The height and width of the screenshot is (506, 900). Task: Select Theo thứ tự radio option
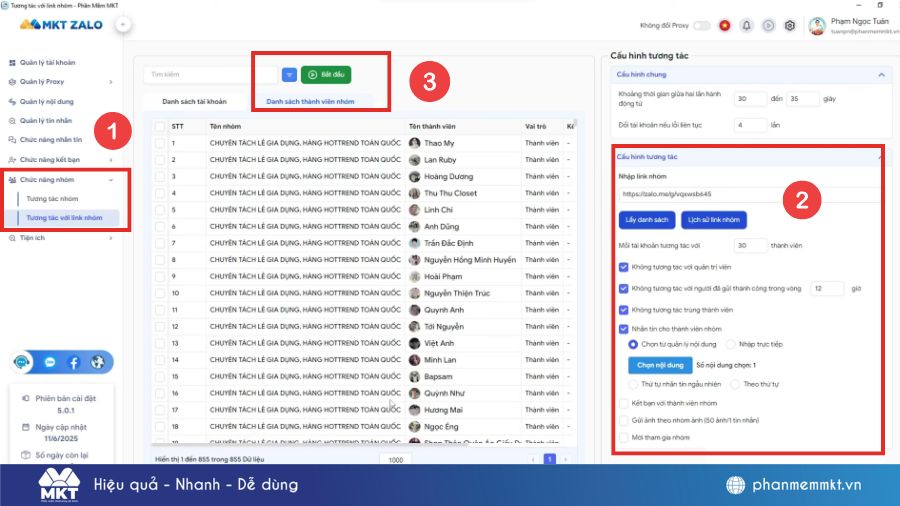[x=735, y=384]
